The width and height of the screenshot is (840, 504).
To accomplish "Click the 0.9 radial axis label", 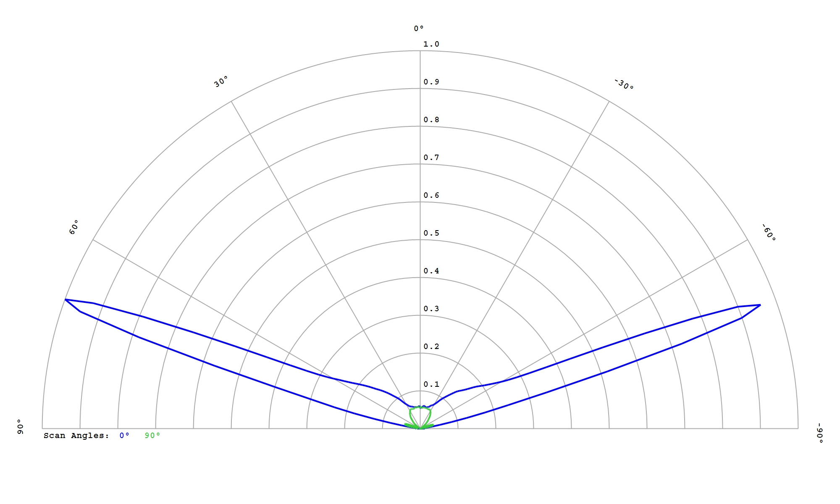I will (x=431, y=82).
